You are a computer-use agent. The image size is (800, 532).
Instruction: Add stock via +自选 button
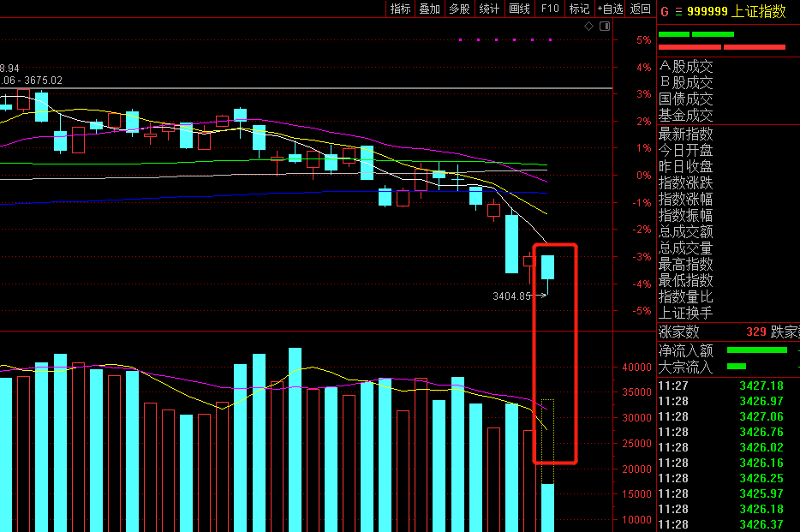point(610,9)
